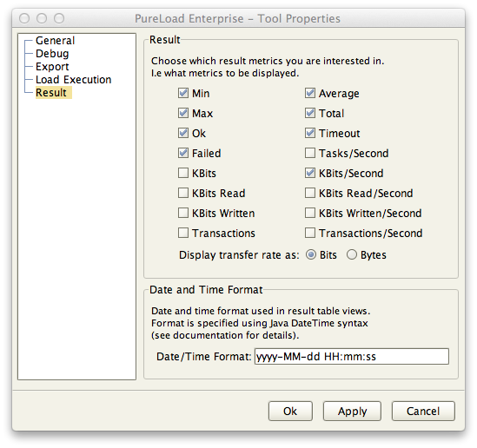Toggle the Timeout metric checkbox
This screenshot has height=448, width=477.
(310, 133)
